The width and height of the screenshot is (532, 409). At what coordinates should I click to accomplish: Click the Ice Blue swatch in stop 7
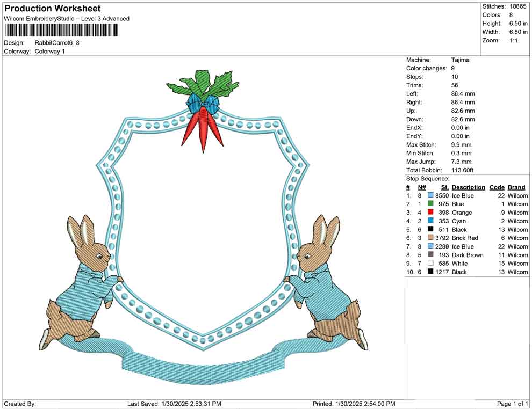tap(430, 246)
